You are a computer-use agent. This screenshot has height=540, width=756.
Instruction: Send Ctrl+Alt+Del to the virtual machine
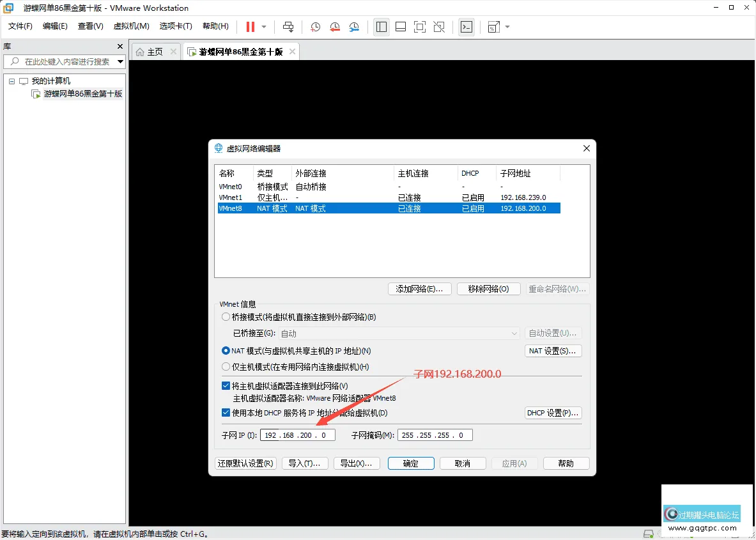(x=288, y=27)
